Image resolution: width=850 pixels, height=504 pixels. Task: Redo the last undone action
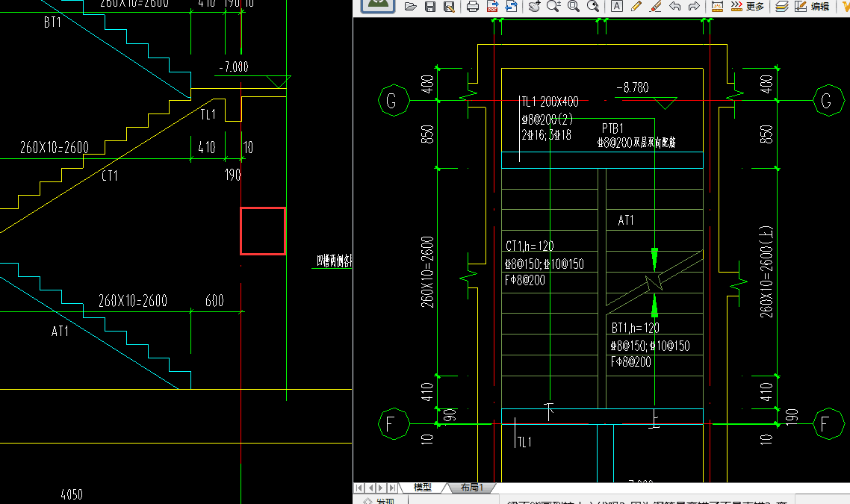(x=694, y=7)
